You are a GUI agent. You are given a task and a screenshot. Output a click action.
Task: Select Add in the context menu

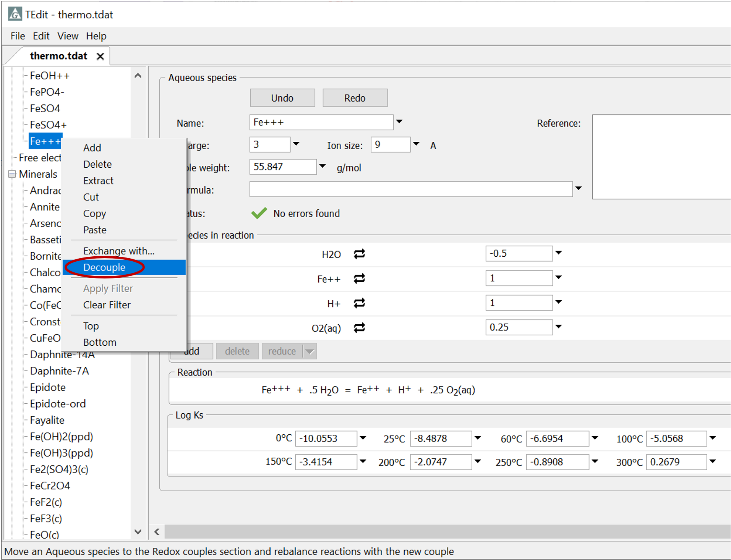tap(125, 148)
